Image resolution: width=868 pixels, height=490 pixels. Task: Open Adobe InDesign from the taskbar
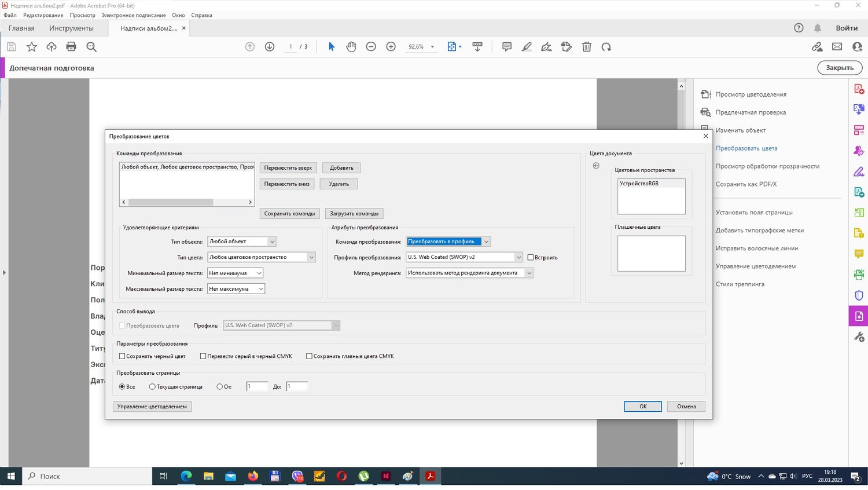point(386,476)
